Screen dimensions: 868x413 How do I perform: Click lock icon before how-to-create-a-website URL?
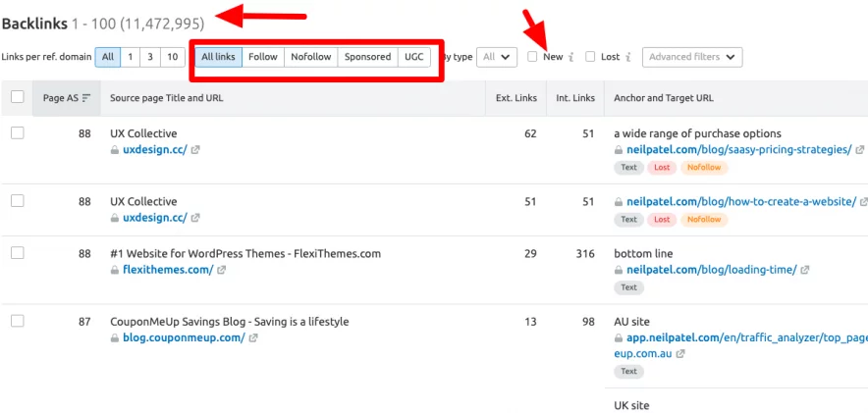coord(619,202)
